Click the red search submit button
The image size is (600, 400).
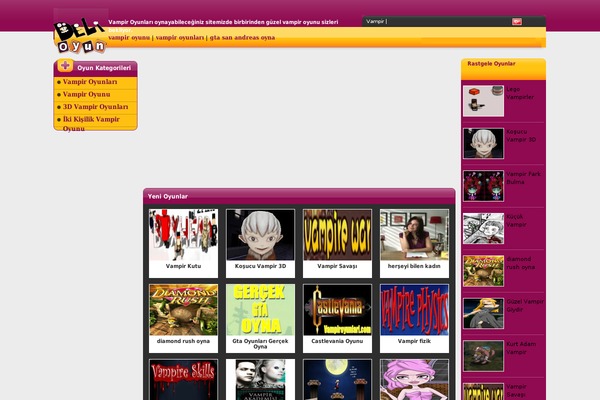pos(517,21)
